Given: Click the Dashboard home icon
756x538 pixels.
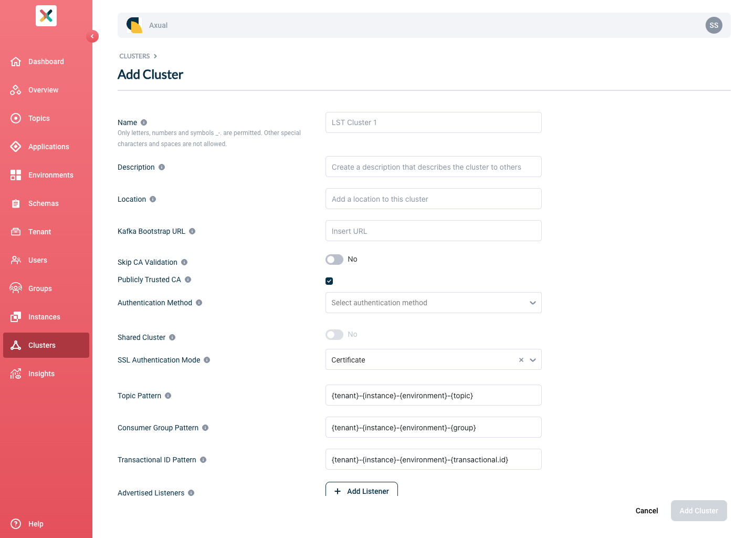Looking at the screenshot, I should point(16,61).
